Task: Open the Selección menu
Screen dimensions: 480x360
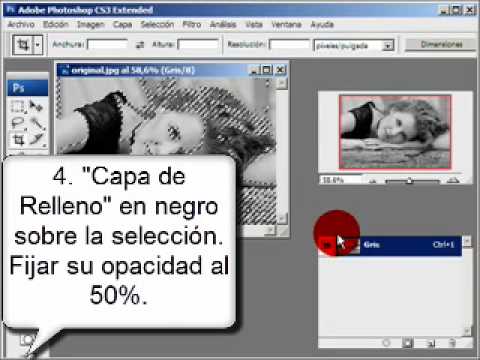Action: tap(157, 24)
